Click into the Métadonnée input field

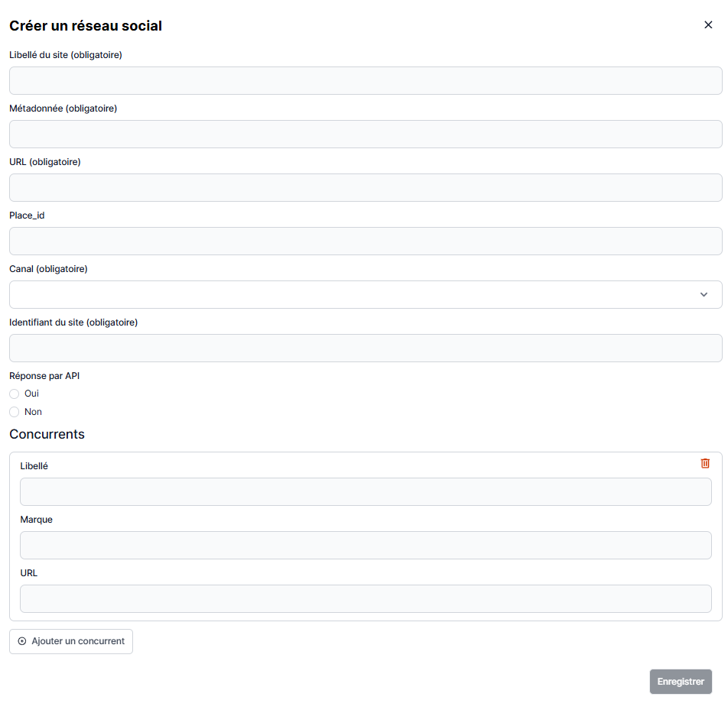[366, 134]
